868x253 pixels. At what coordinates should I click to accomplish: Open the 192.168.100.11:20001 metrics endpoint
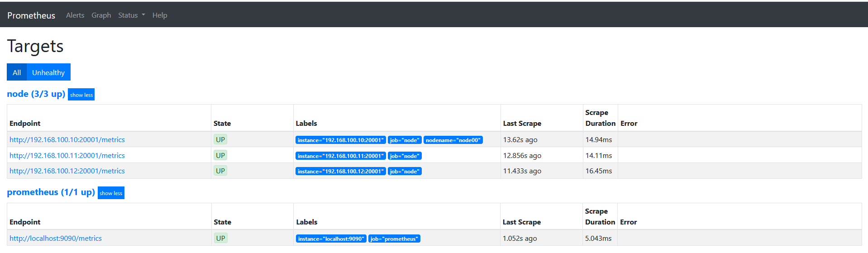tap(67, 156)
